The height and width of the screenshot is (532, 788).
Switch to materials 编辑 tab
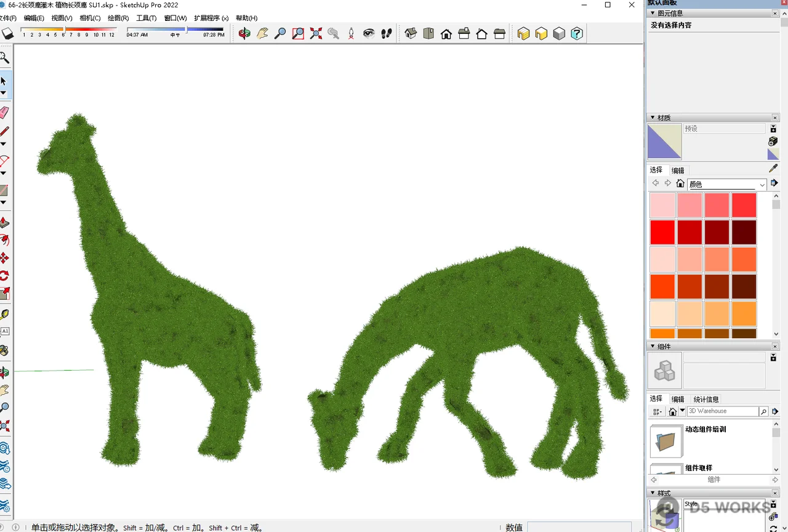pos(678,171)
